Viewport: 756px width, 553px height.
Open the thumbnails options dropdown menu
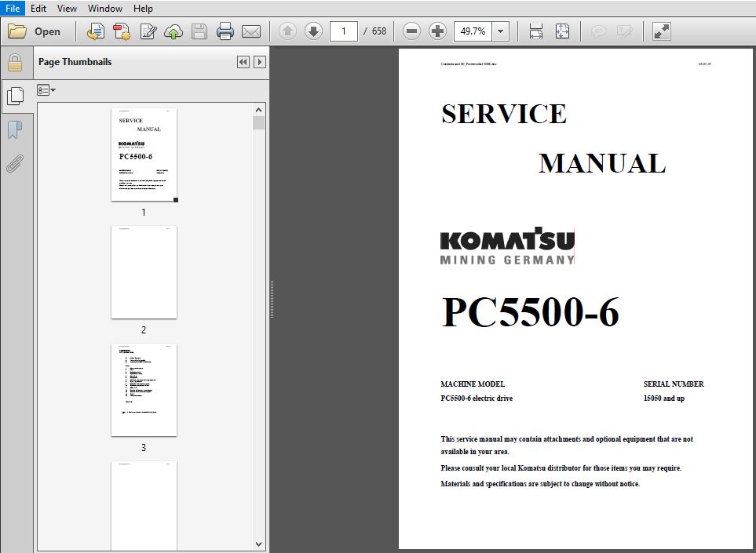coord(46,90)
